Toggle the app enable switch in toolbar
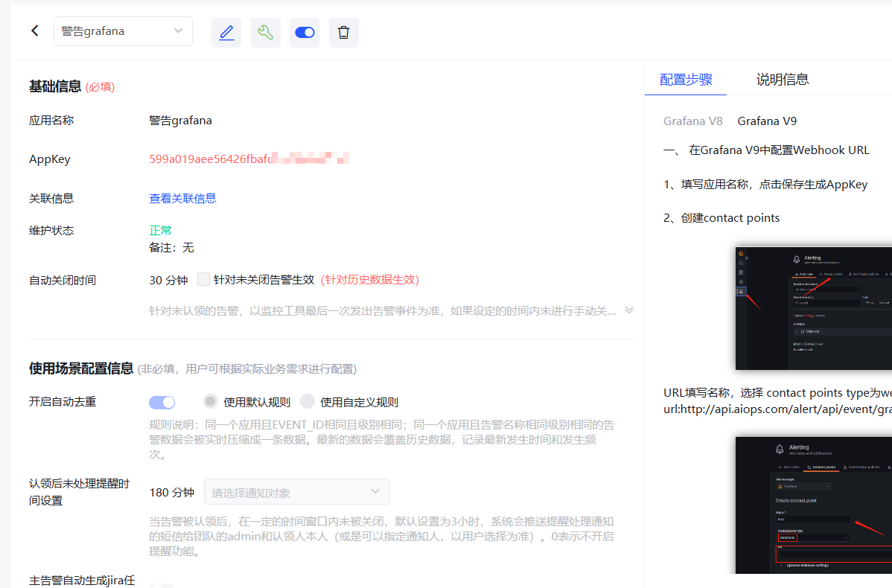Viewport: 892px width, 588px height. point(305,33)
